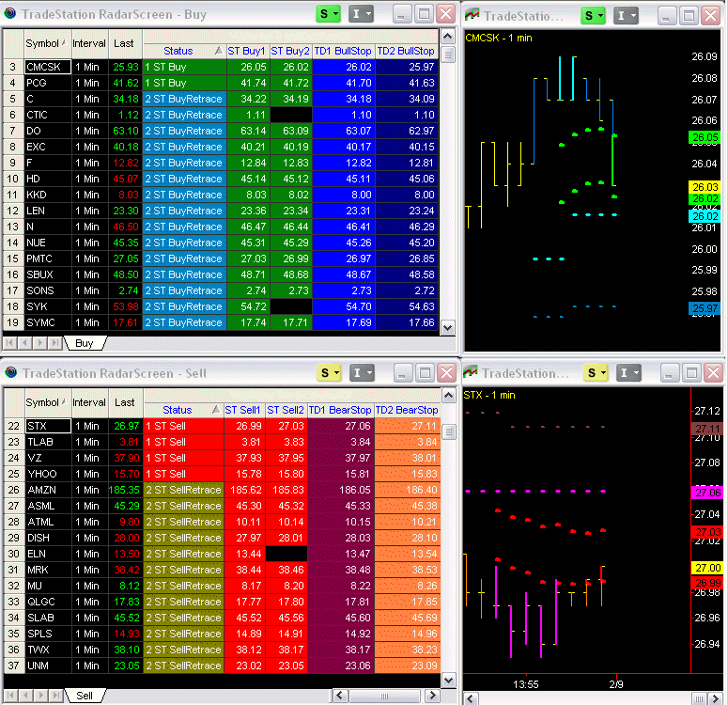Click Interval header in Sell window
Image resolution: width=728 pixels, height=705 pixels.
pos(89,402)
